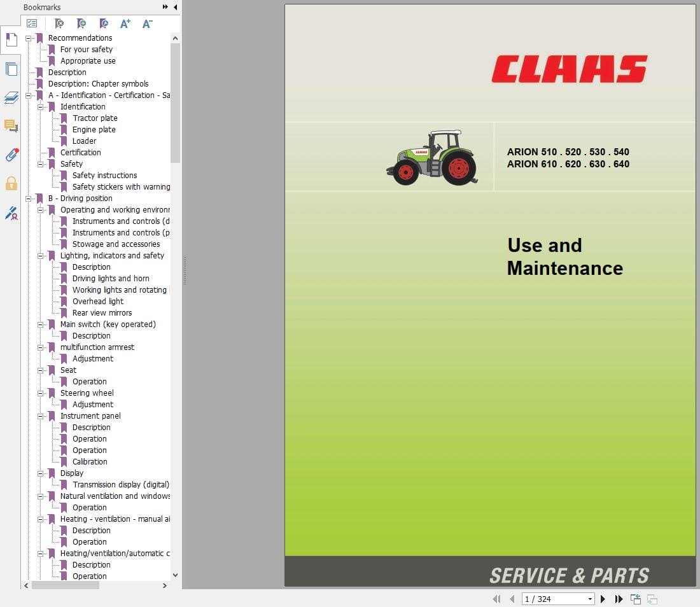
Task: Collapse the Seat bookmark node
Action: click(x=41, y=370)
